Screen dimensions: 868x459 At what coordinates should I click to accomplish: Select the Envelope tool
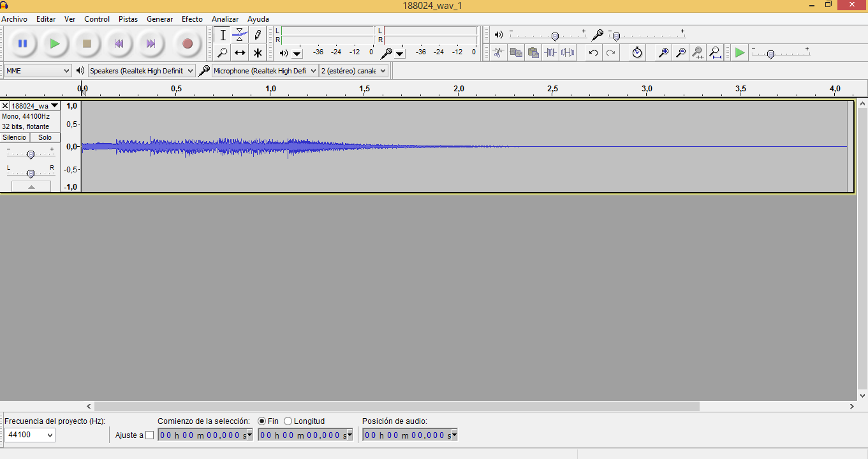pos(240,34)
